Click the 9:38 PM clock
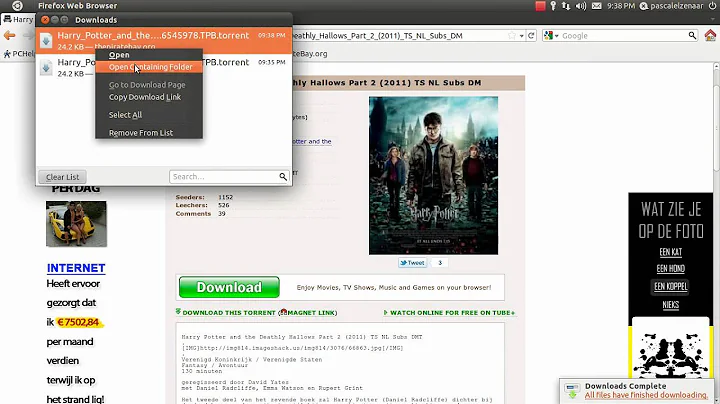720x404 pixels. 621,6
